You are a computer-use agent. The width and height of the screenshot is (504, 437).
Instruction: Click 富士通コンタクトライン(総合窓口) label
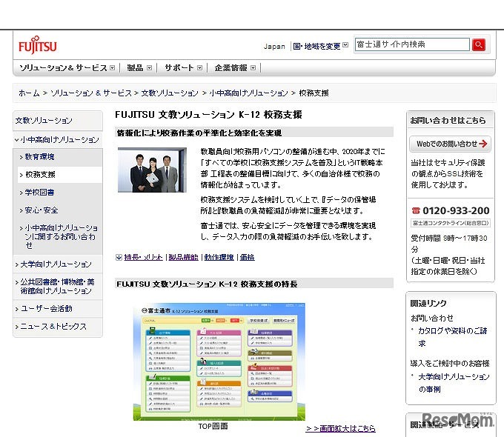click(x=451, y=223)
